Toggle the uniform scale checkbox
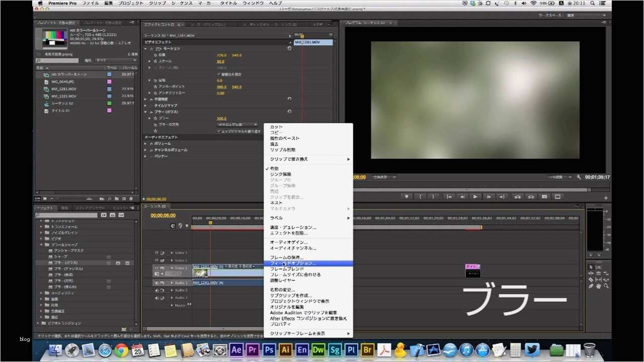 click(x=218, y=74)
